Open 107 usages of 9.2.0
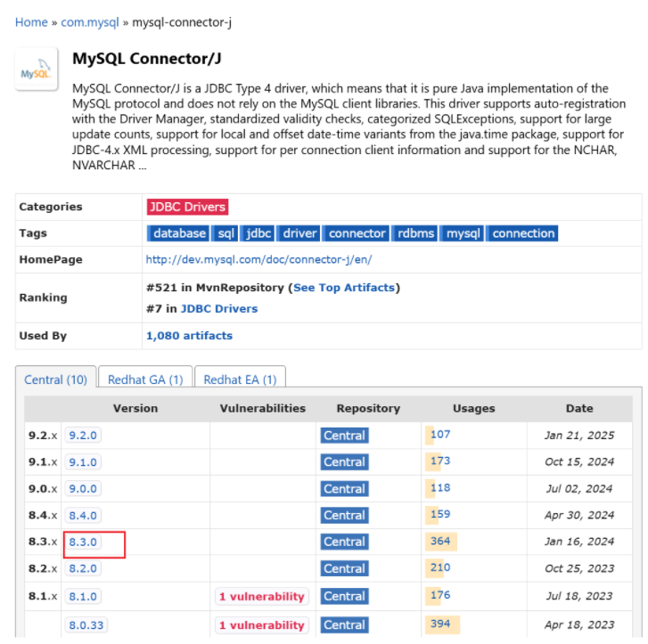 [440, 434]
